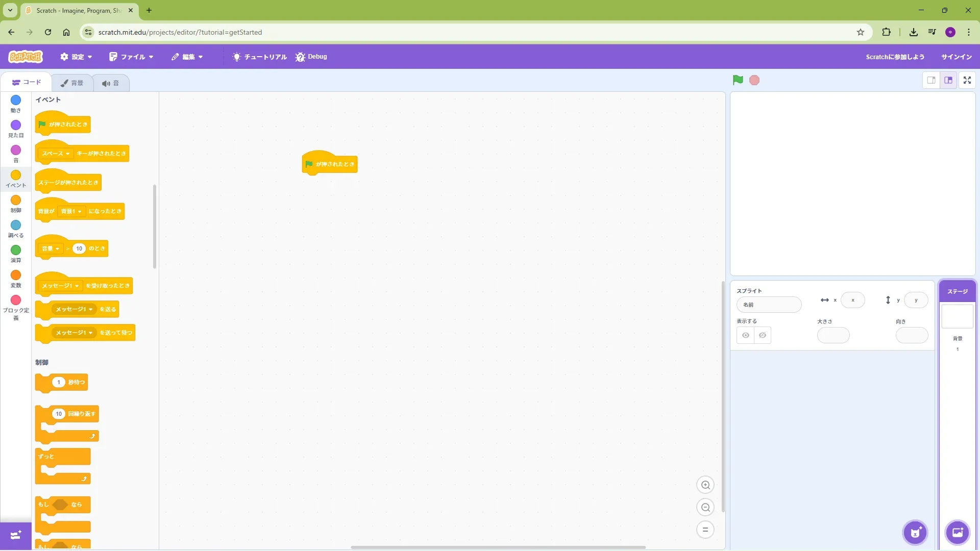Switch to small stage layout

[x=931, y=80]
